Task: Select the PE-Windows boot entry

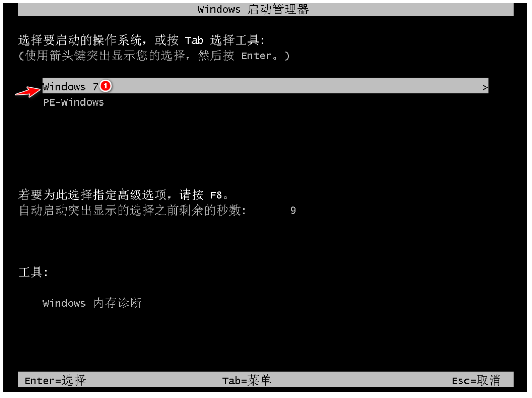Action: [73, 102]
